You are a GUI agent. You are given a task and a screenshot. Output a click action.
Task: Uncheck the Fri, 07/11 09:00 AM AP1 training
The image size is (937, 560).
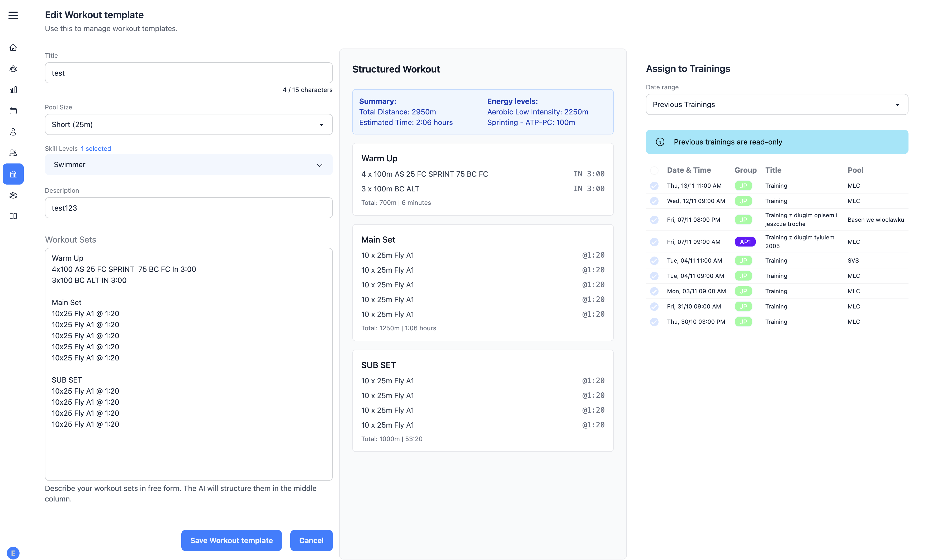655,242
